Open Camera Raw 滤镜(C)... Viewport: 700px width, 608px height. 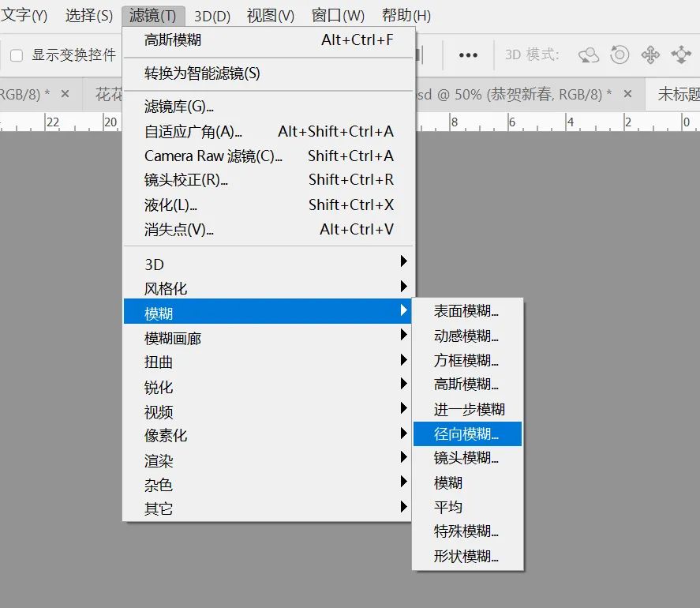pyautogui.click(x=269, y=156)
